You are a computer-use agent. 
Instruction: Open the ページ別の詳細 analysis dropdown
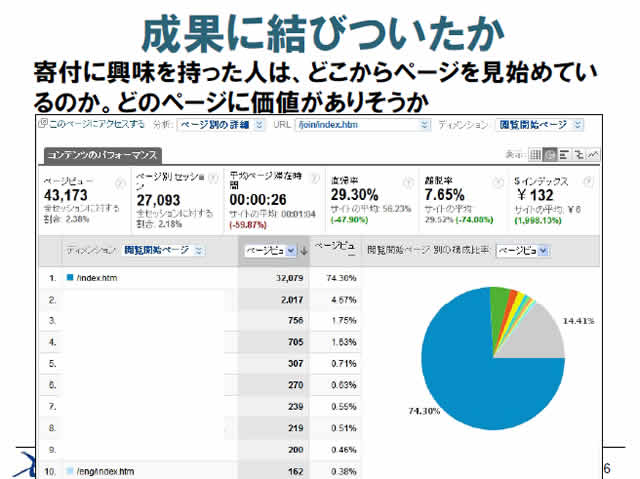point(221,125)
